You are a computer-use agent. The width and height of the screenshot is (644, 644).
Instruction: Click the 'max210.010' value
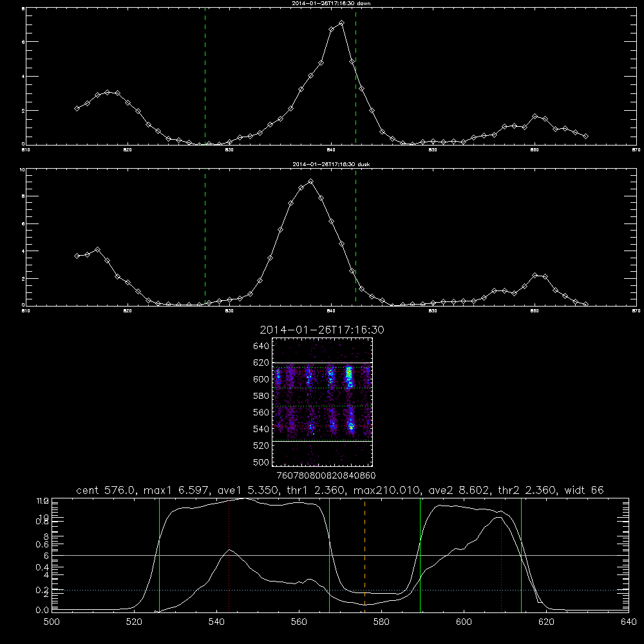(386, 490)
